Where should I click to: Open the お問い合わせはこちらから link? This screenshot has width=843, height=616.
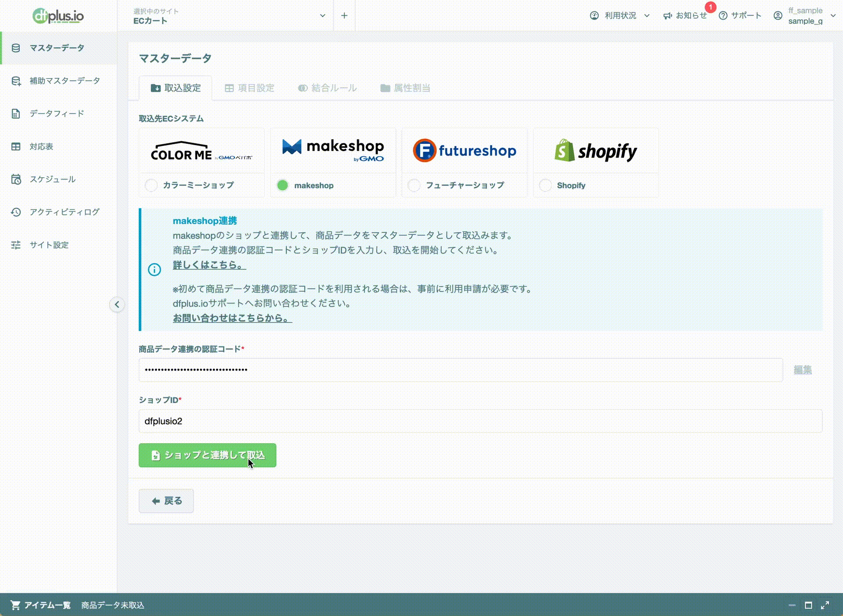point(232,318)
